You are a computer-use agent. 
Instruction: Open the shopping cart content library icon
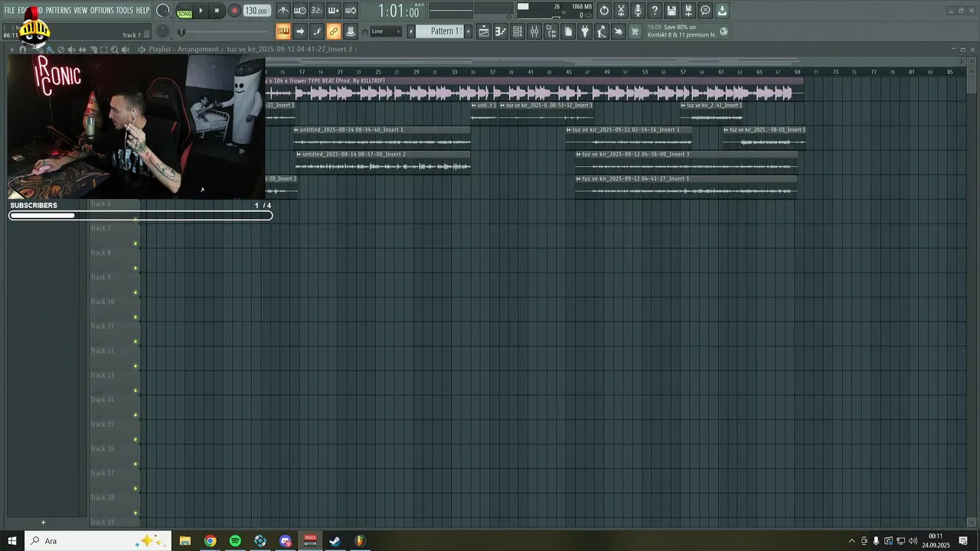pos(635,31)
